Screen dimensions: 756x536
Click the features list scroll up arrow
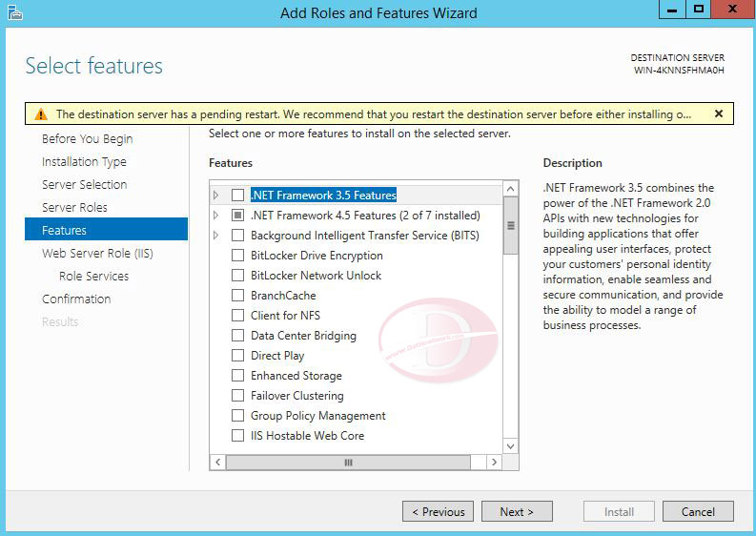pyautogui.click(x=511, y=189)
